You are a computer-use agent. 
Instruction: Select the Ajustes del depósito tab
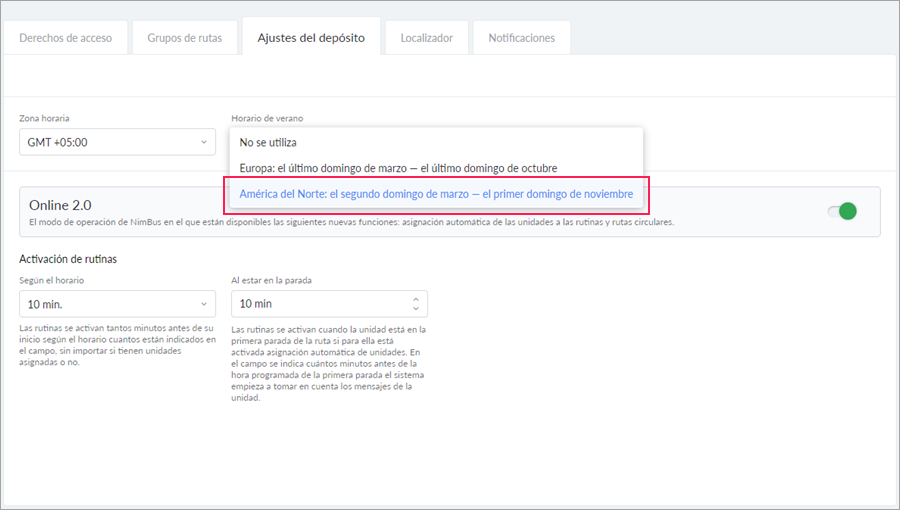coord(311,38)
